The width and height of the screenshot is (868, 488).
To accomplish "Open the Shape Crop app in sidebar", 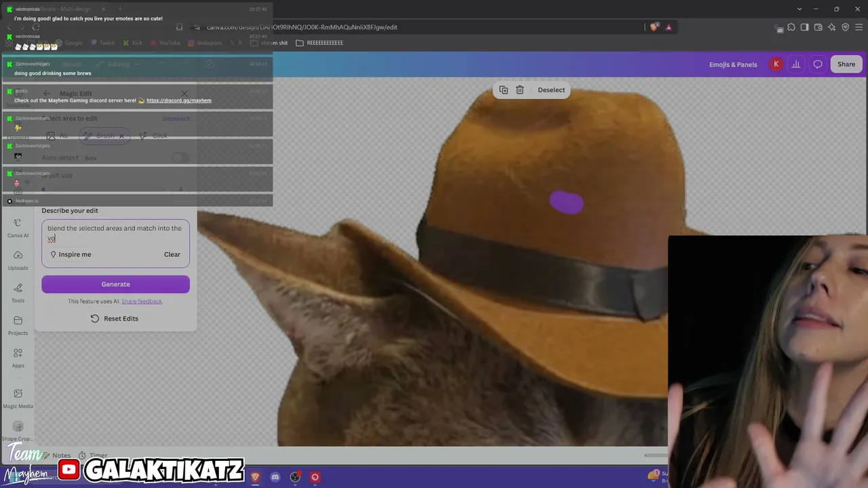I will click(x=18, y=431).
